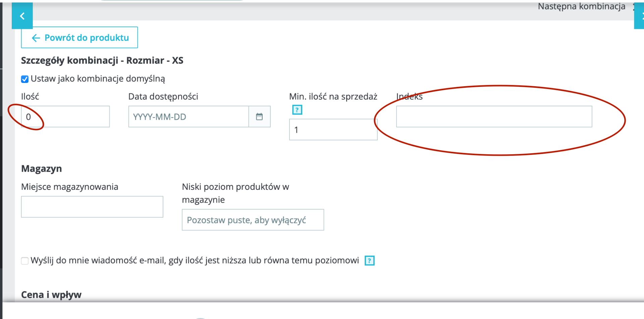Image resolution: width=644 pixels, height=319 pixels.
Task: Open the calendar date picker icon
Action: coord(259,117)
